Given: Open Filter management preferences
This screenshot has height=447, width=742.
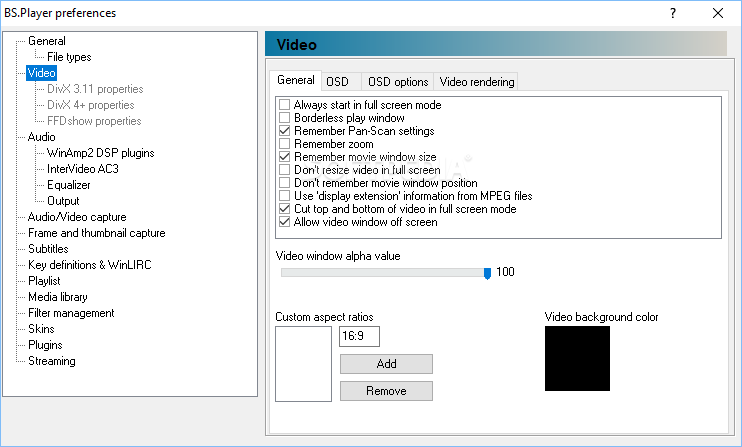Looking at the screenshot, I should [71, 313].
